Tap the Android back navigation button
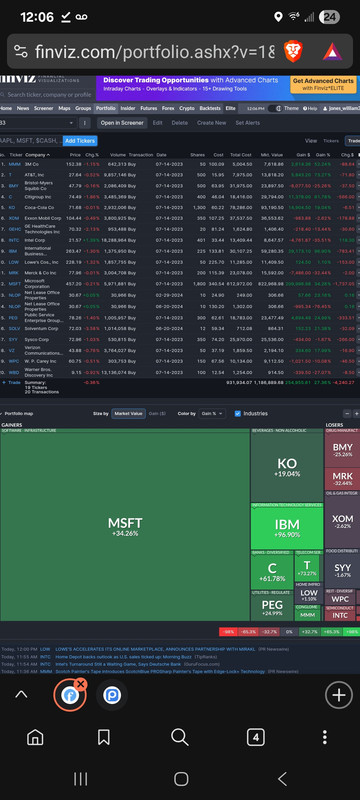 click(x=282, y=779)
